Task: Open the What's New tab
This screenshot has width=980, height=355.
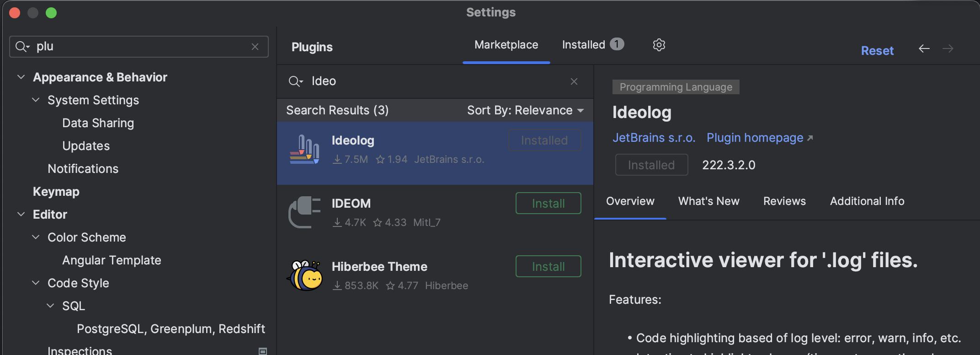Action: point(708,201)
